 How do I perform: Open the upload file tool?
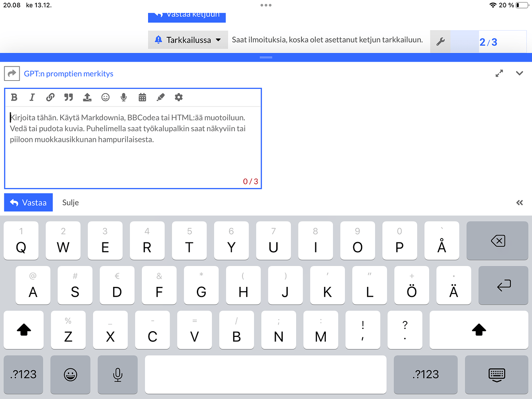click(87, 98)
